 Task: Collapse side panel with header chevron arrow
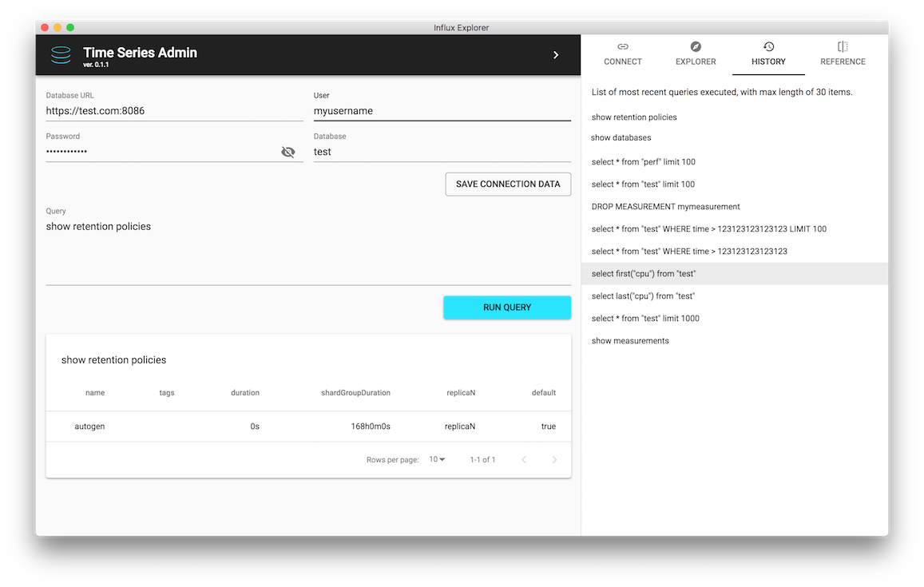[555, 55]
